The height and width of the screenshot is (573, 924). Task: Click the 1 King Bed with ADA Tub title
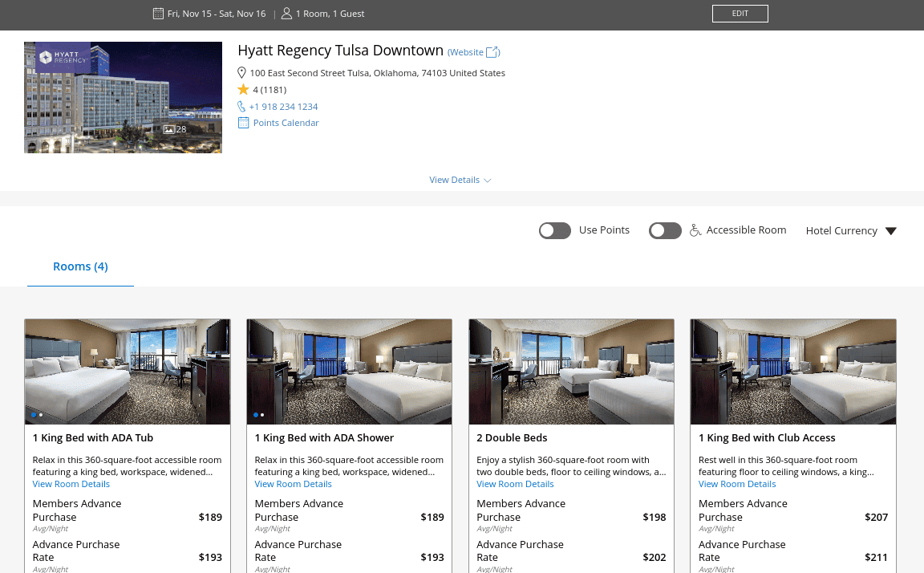pyautogui.click(x=93, y=438)
